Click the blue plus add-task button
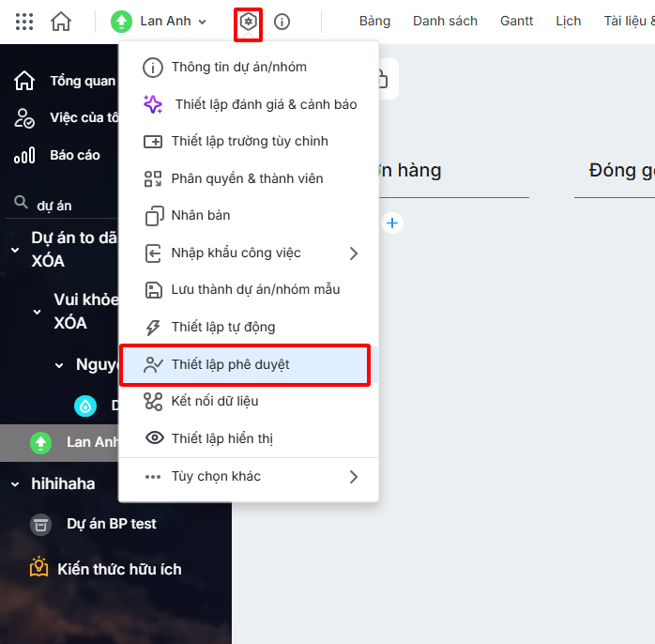The height and width of the screenshot is (644, 655). tap(392, 223)
